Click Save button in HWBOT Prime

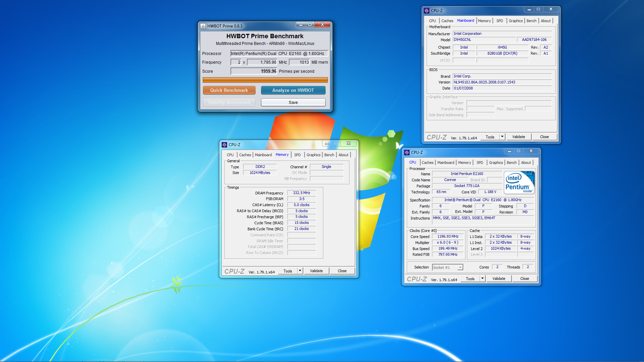[x=293, y=102]
